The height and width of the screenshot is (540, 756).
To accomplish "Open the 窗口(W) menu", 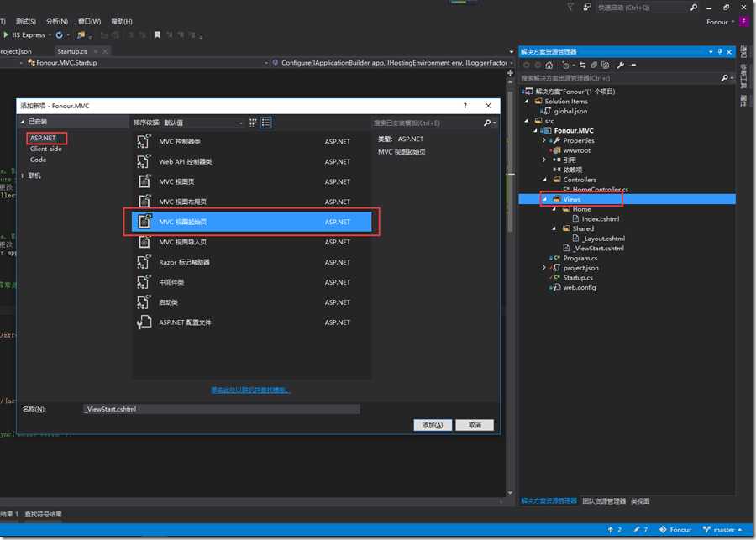I will pyautogui.click(x=89, y=21).
